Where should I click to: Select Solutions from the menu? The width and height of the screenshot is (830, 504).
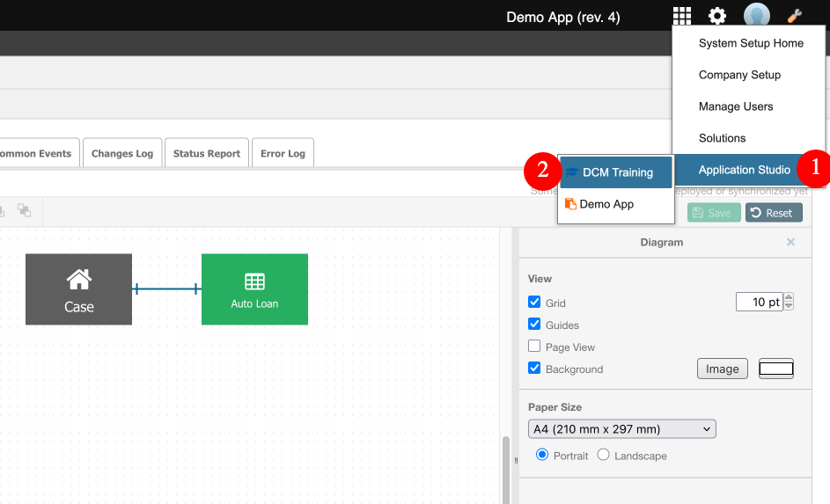722,139
